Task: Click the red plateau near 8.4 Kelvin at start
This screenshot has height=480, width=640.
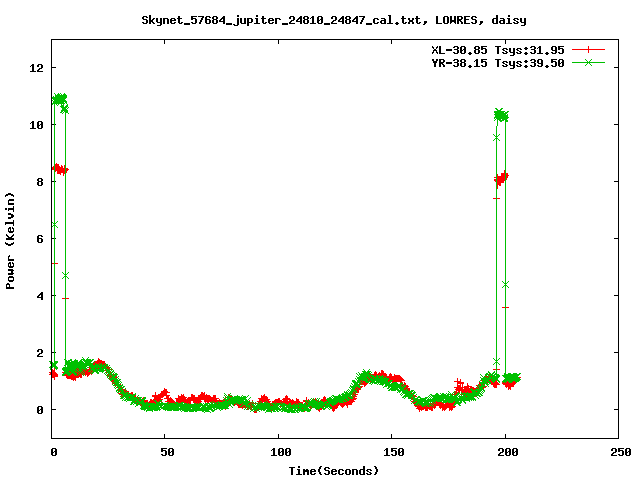Action: pos(61,170)
